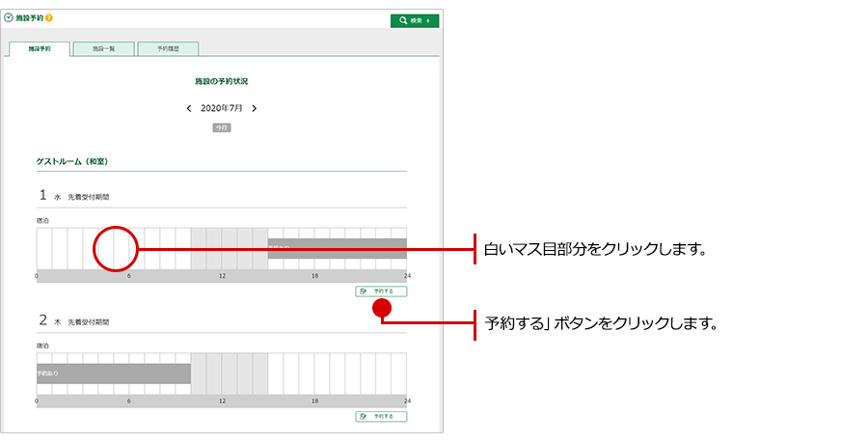Go to next month with right chevron
The height and width of the screenshot is (443, 868).
point(254,109)
